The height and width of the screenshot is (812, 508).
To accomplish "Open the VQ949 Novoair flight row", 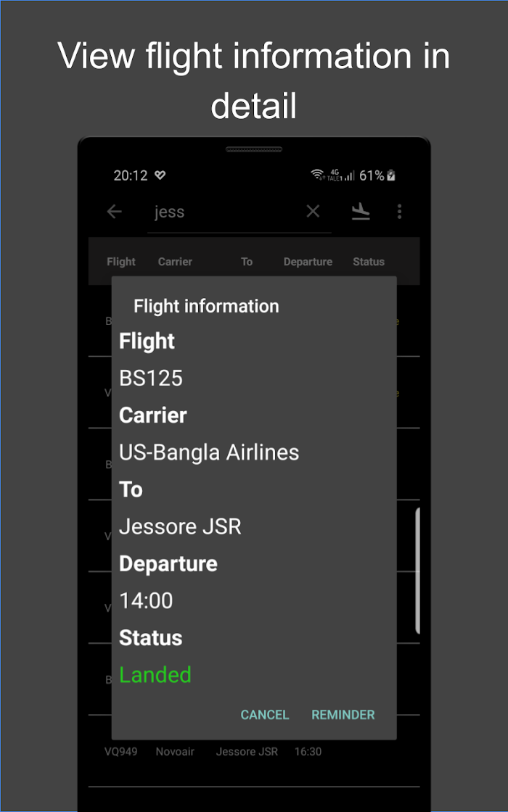I will (x=254, y=751).
